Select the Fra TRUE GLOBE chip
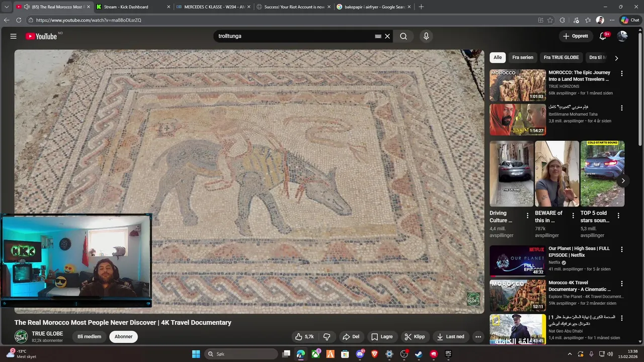Screen dimensions: 644x362 (561, 57)
